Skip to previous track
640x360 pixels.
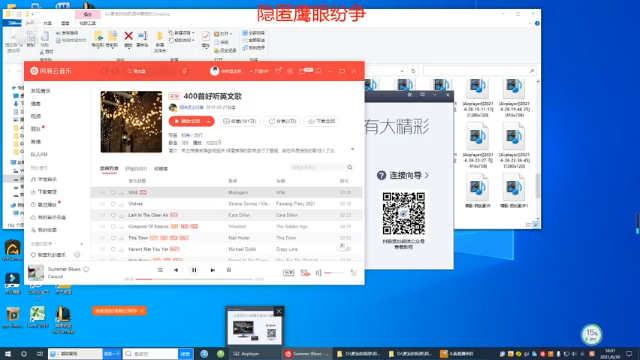click(x=176, y=270)
